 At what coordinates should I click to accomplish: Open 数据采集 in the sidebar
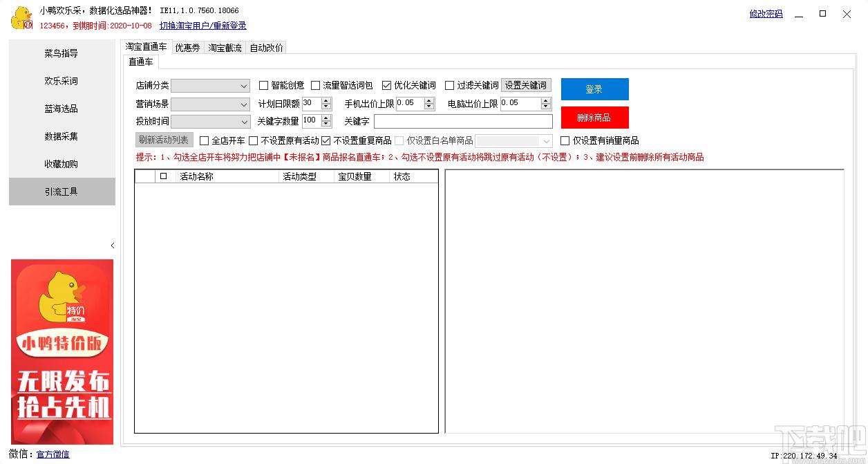[62, 136]
